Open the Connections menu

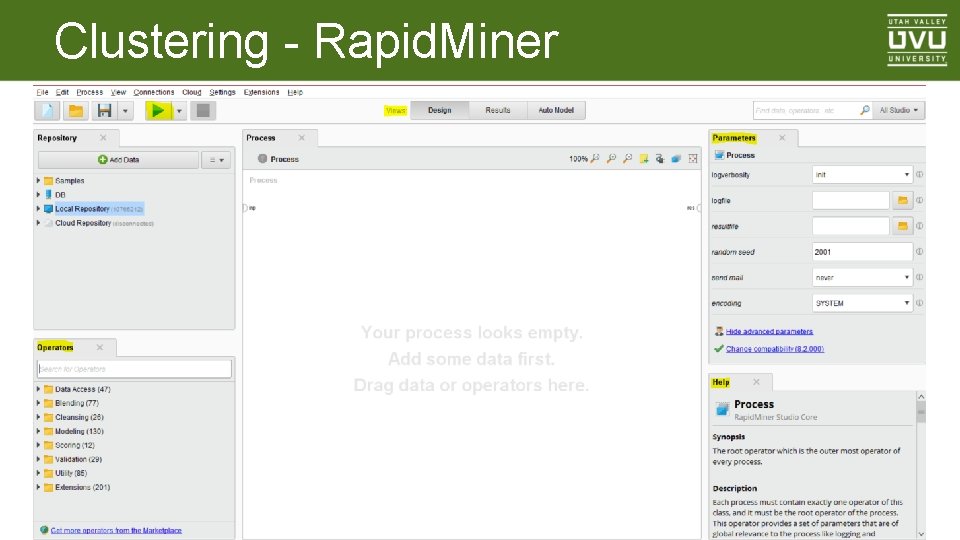click(x=154, y=92)
